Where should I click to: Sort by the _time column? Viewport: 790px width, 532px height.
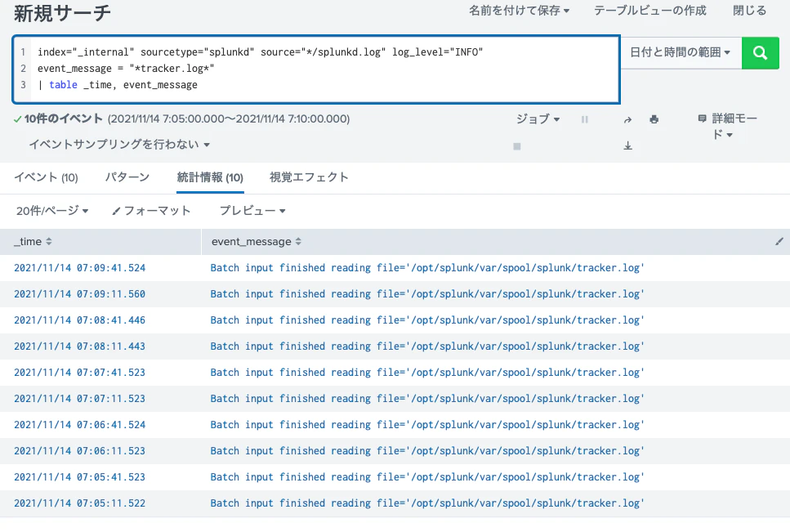point(33,242)
